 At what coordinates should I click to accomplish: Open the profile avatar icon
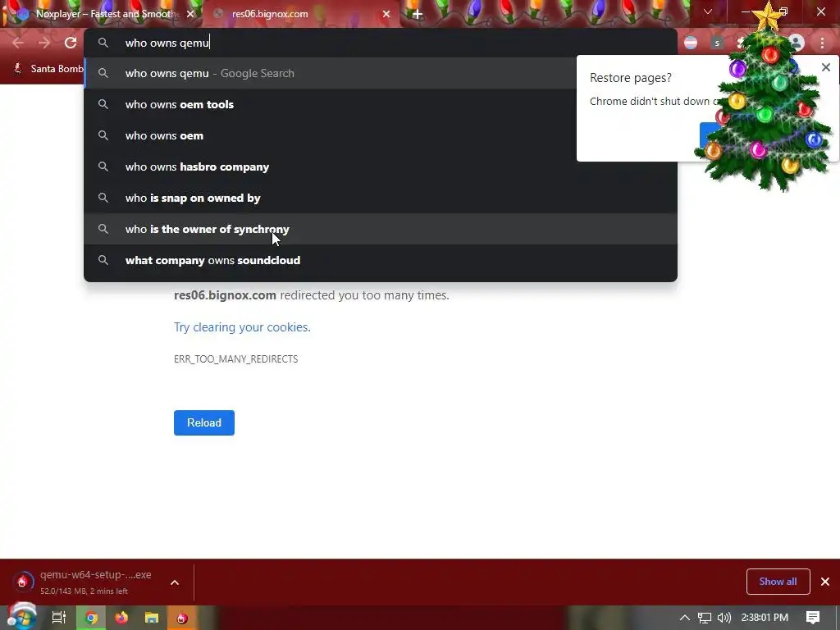coord(797,43)
